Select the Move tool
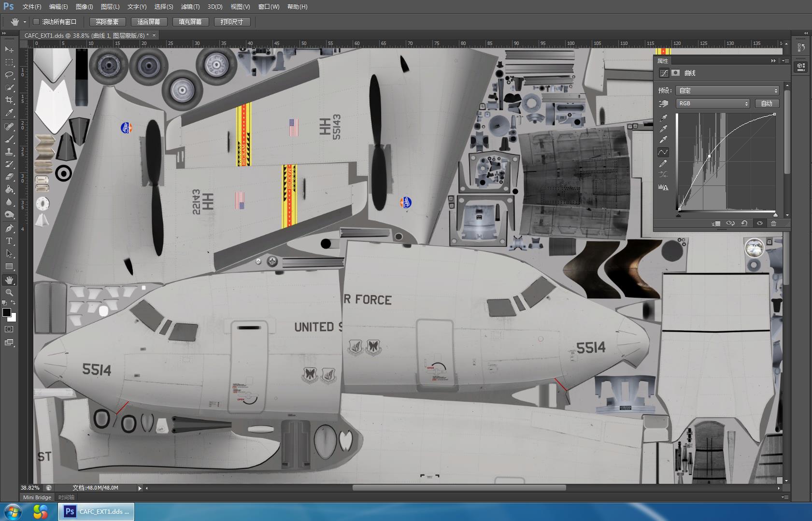 point(9,50)
